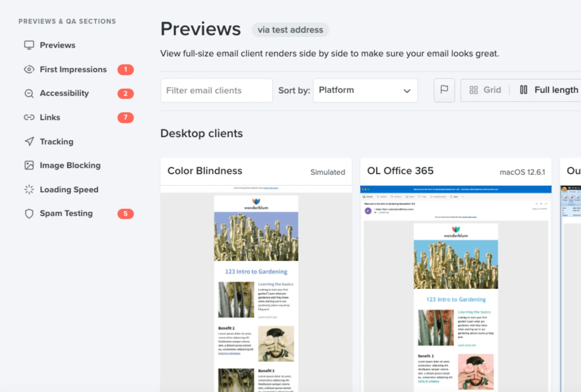Click the via test address tag
581x392 pixels.
[290, 30]
